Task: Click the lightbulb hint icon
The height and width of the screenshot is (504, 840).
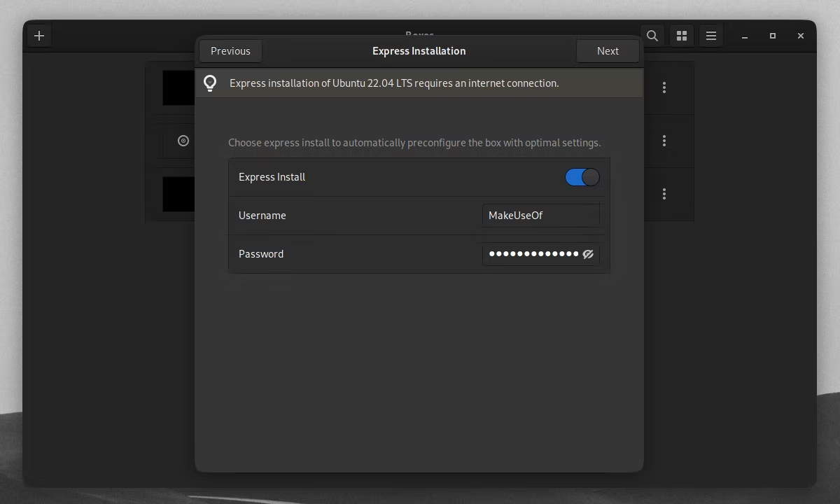Action: 210,83
